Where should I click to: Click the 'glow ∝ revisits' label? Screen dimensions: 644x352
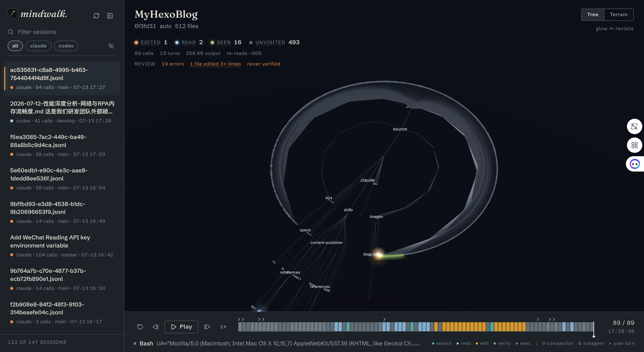click(614, 29)
